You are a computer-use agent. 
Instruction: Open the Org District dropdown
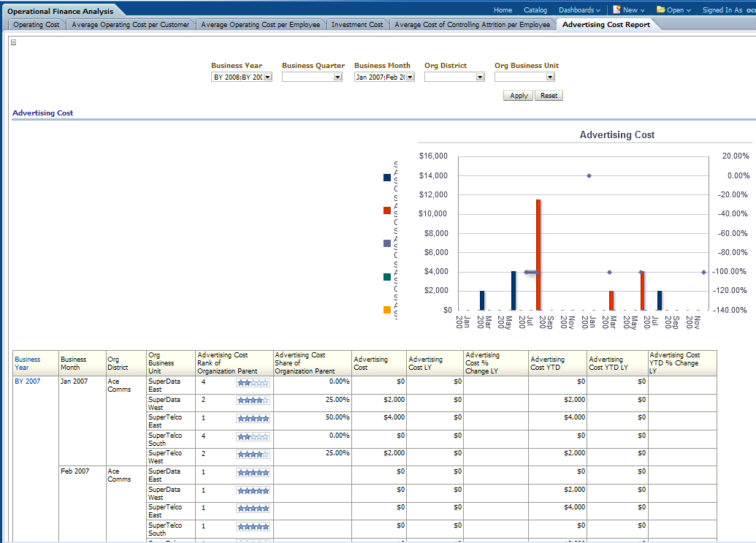[480, 77]
